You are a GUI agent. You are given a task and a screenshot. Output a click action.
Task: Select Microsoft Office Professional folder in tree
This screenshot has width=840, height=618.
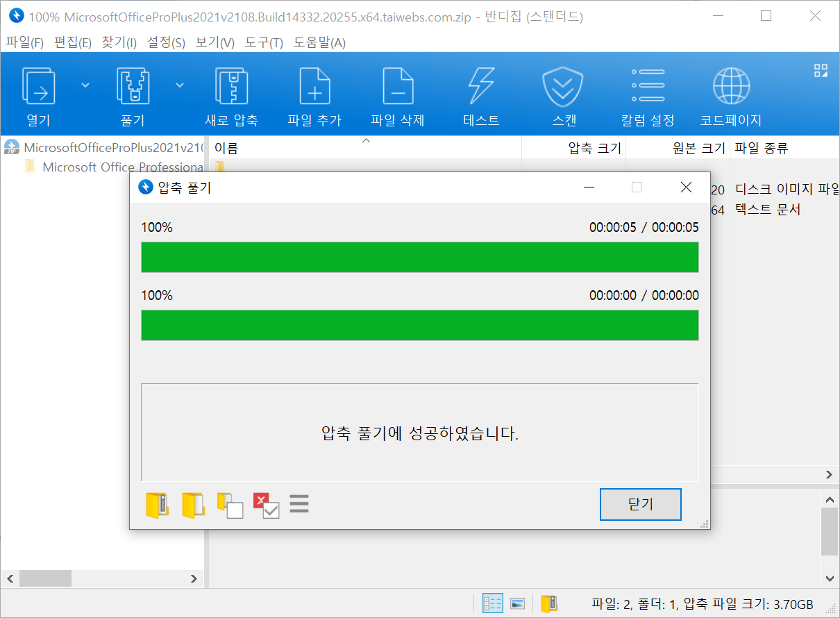[114, 167]
